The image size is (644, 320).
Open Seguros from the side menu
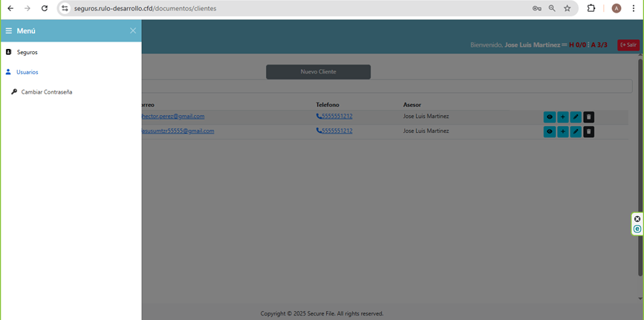tap(27, 52)
